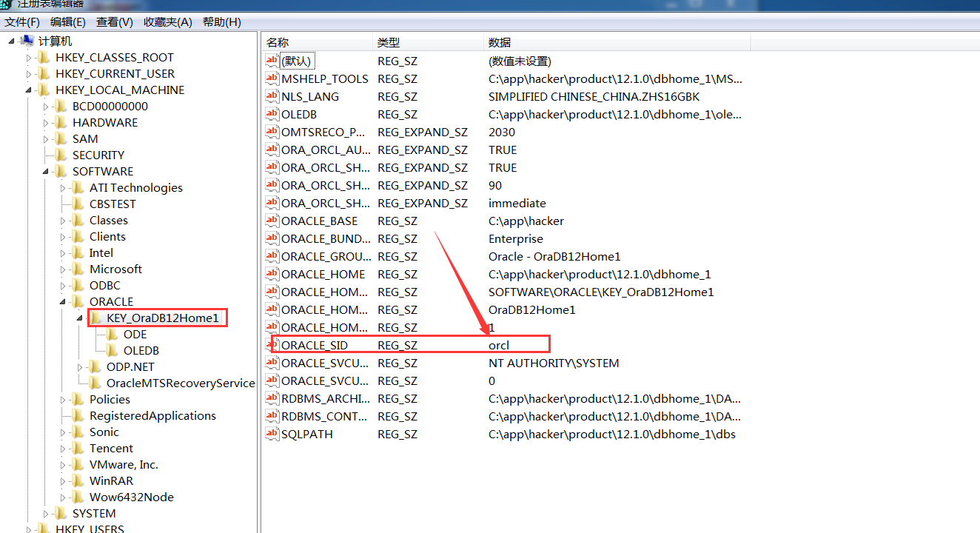The height and width of the screenshot is (533, 980).
Task: Collapse the ORACLE key arrow
Action: [x=63, y=302]
